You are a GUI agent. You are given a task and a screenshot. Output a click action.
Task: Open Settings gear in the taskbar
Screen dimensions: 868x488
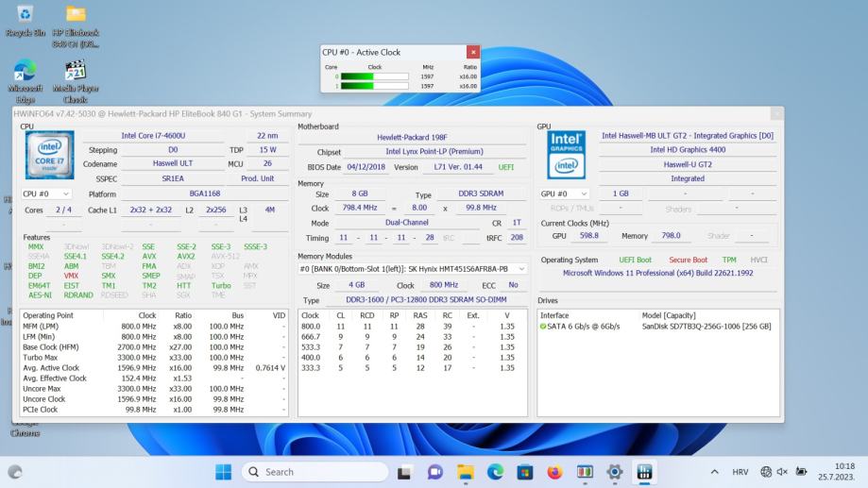[x=615, y=472]
